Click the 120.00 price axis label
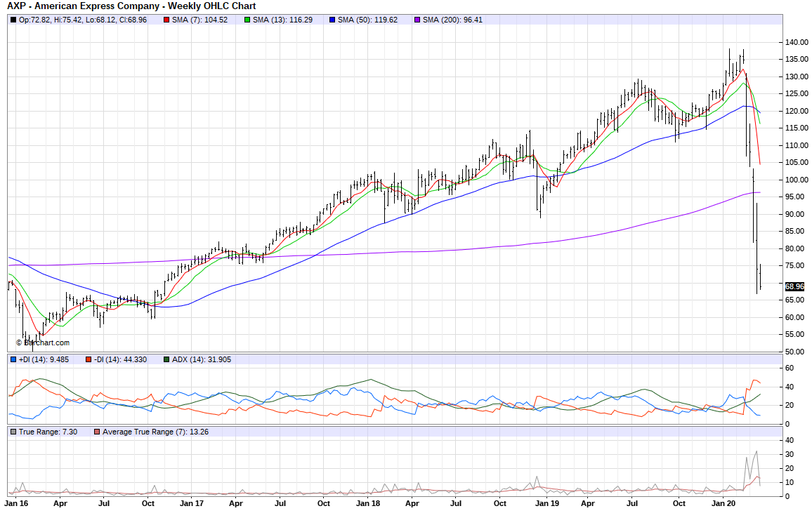 coord(797,111)
